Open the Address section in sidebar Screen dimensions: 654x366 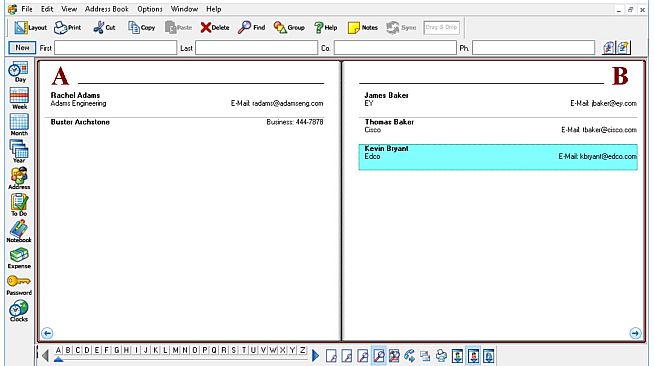point(19,178)
